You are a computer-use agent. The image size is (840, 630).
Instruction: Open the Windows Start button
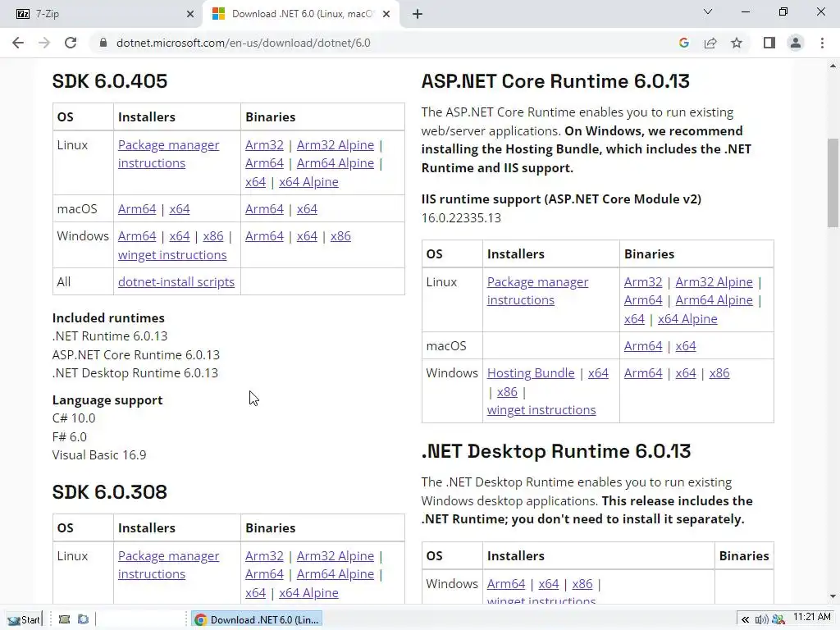tap(24, 619)
